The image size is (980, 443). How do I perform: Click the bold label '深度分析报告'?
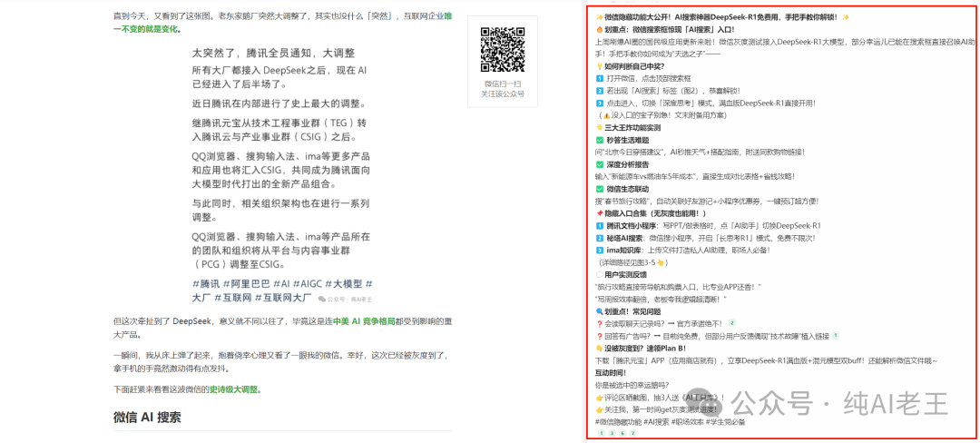pyautogui.click(x=627, y=164)
